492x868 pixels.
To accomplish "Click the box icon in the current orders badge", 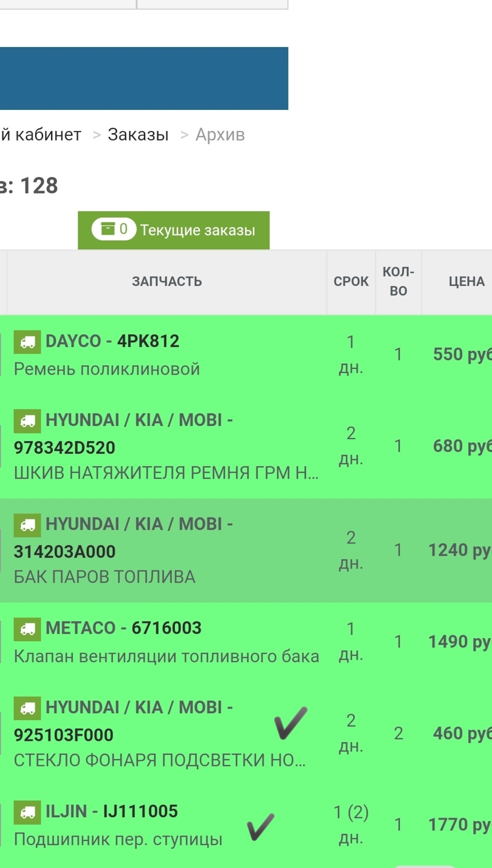I will [x=108, y=229].
